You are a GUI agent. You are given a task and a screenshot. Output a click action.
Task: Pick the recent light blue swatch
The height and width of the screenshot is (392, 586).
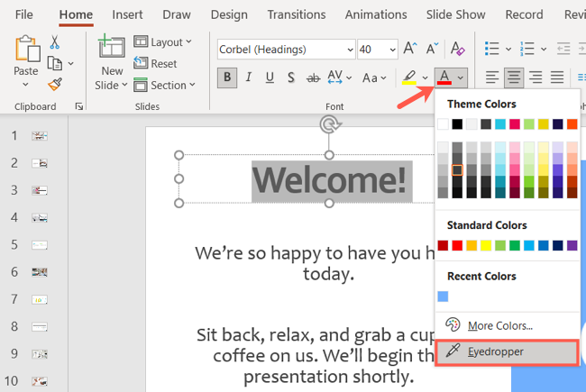pos(443,296)
